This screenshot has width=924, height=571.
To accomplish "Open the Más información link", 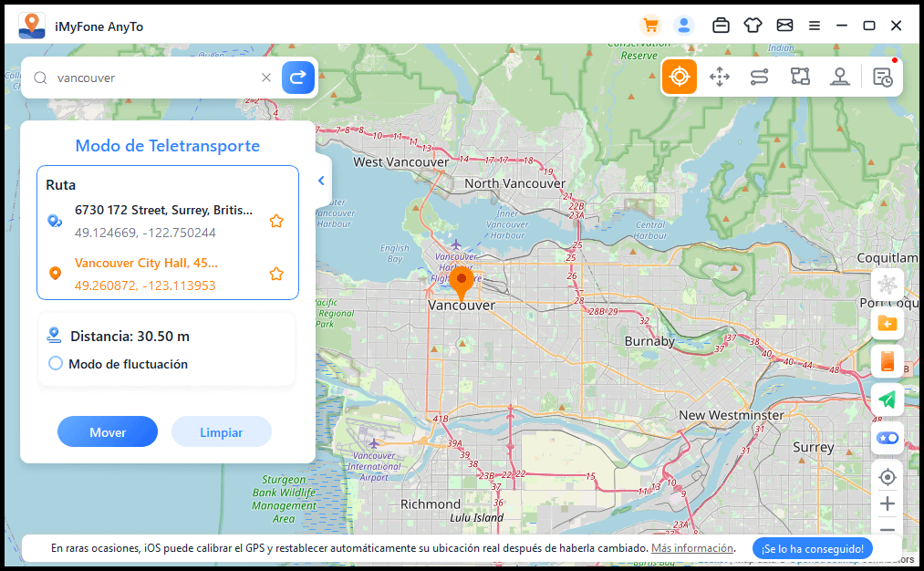I will pyautogui.click(x=692, y=548).
